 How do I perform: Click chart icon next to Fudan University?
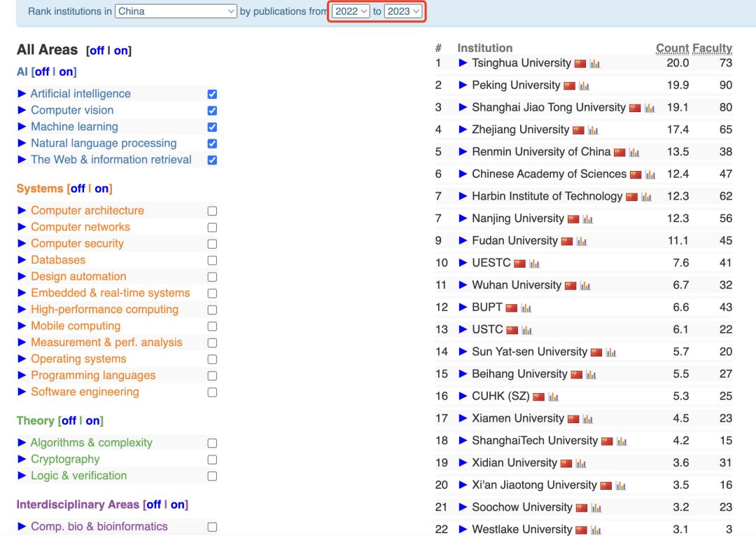[x=582, y=241]
